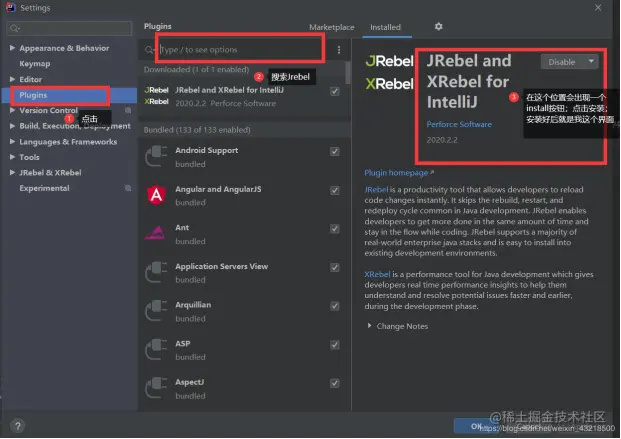Click the Android Support plugin icon
Image resolution: width=621 pixels, height=439 pixels.
pyautogui.click(x=156, y=156)
